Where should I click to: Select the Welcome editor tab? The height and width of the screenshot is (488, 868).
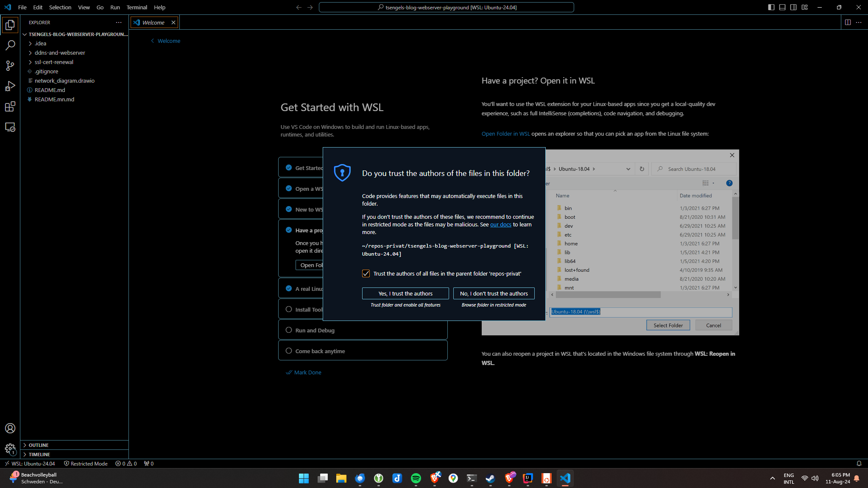(x=154, y=22)
